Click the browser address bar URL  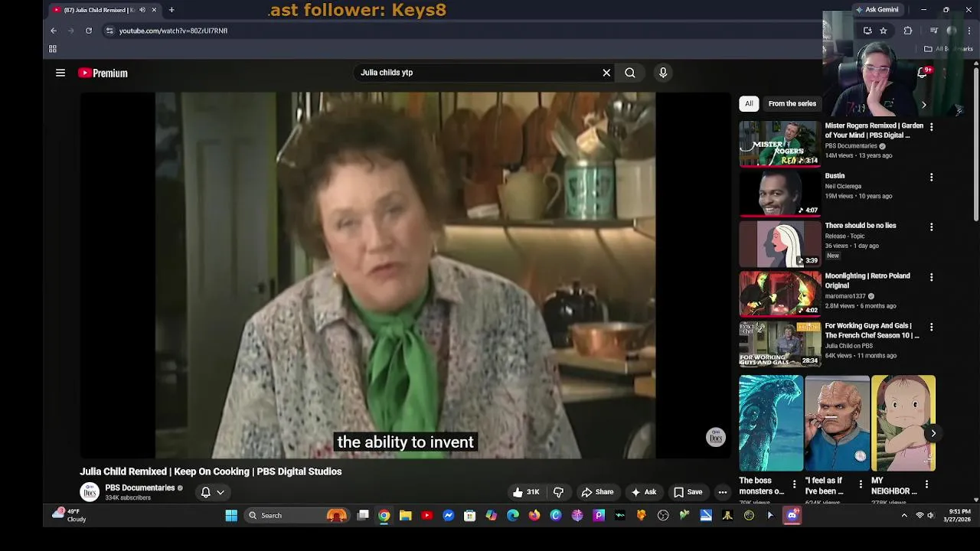173,31
